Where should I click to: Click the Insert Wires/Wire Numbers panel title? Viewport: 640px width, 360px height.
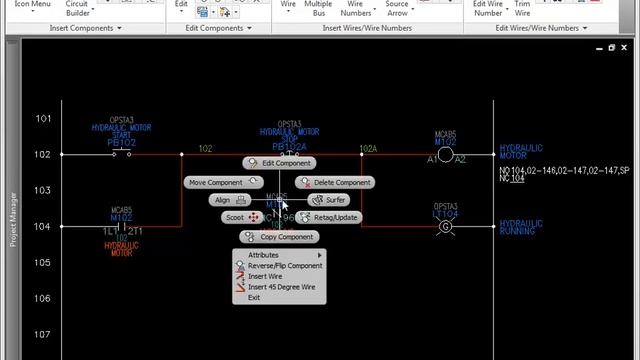(x=367, y=28)
